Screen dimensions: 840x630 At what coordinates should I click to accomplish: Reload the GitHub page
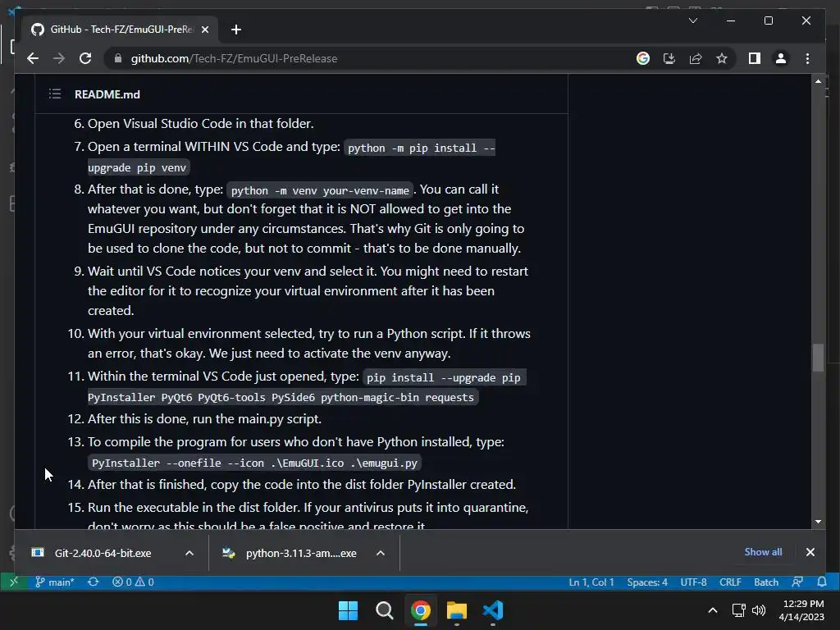[85, 58]
